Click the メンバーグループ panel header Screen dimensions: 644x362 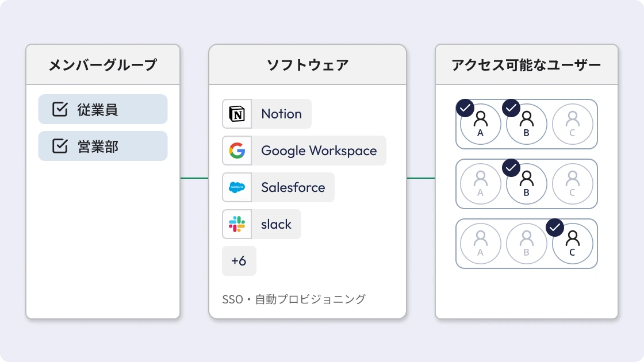tap(103, 65)
